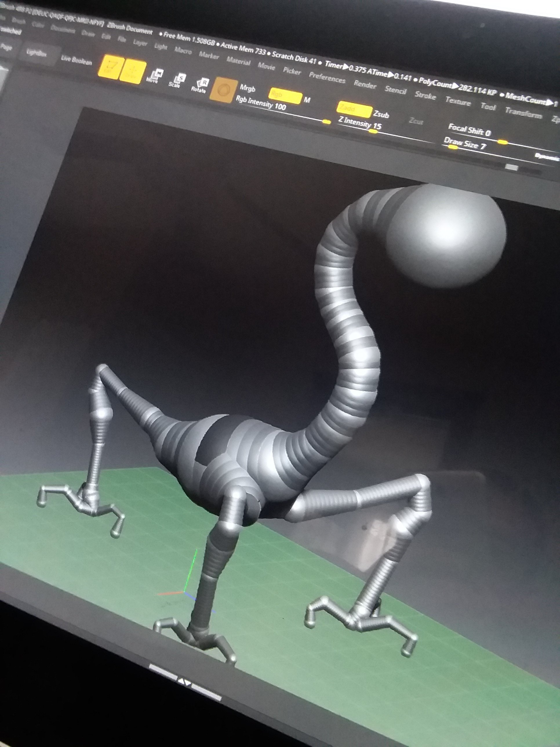Open the Tool menu
The width and height of the screenshot is (560, 747).
[x=488, y=107]
